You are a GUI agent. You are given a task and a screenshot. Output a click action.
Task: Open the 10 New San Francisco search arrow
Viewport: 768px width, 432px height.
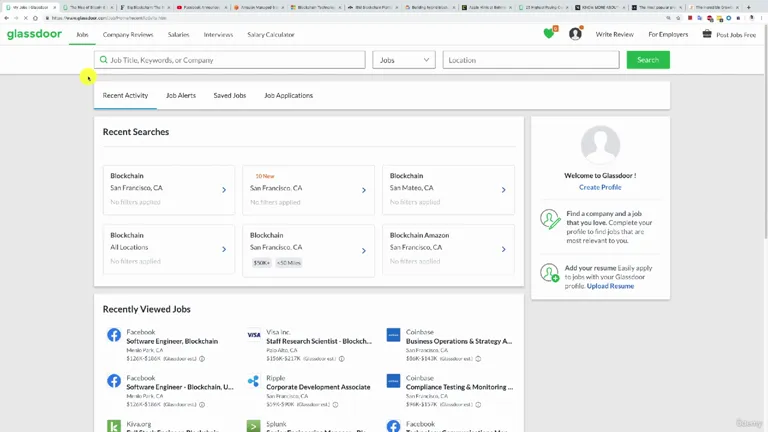[364, 190]
